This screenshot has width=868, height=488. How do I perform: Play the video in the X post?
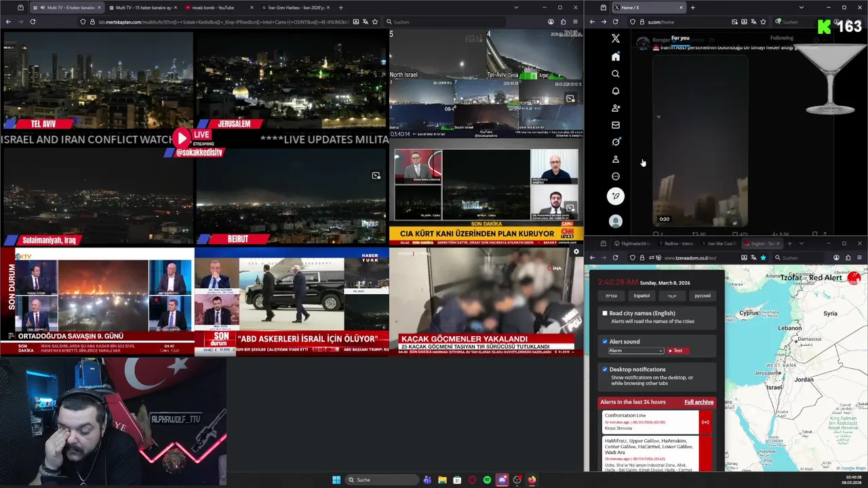pos(700,141)
